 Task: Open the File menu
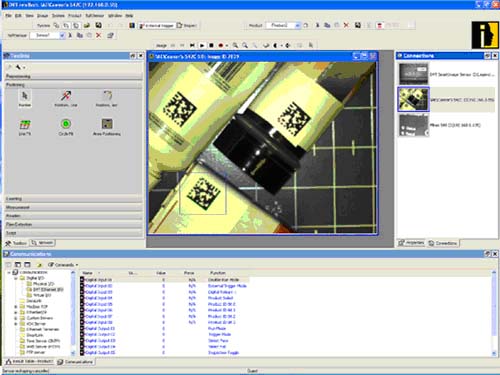point(8,15)
